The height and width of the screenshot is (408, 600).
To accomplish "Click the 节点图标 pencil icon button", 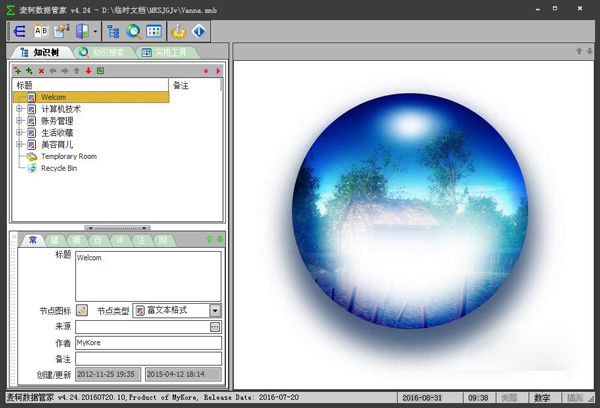I will (x=82, y=310).
